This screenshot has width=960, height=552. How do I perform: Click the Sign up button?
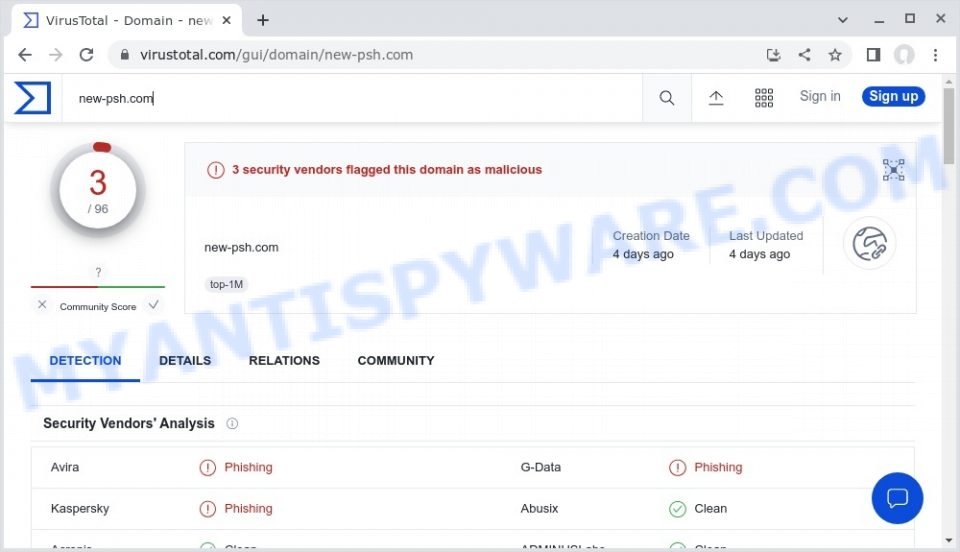click(x=893, y=96)
